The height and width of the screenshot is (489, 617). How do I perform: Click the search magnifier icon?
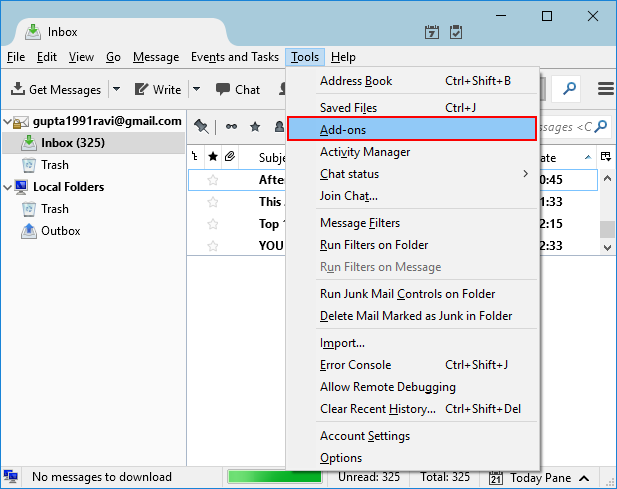[x=569, y=89]
